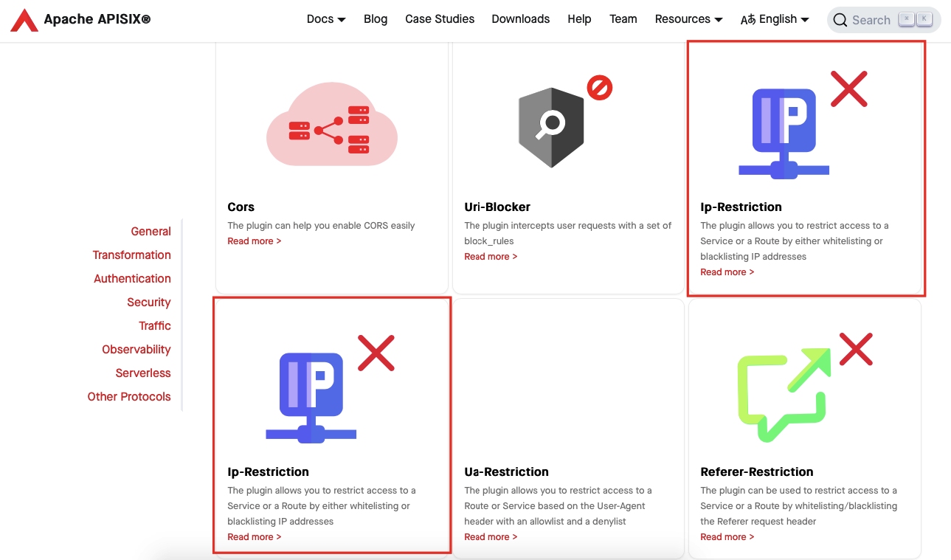Jump to Serverless plugin category
Screen dimensions: 951x560
(x=143, y=373)
